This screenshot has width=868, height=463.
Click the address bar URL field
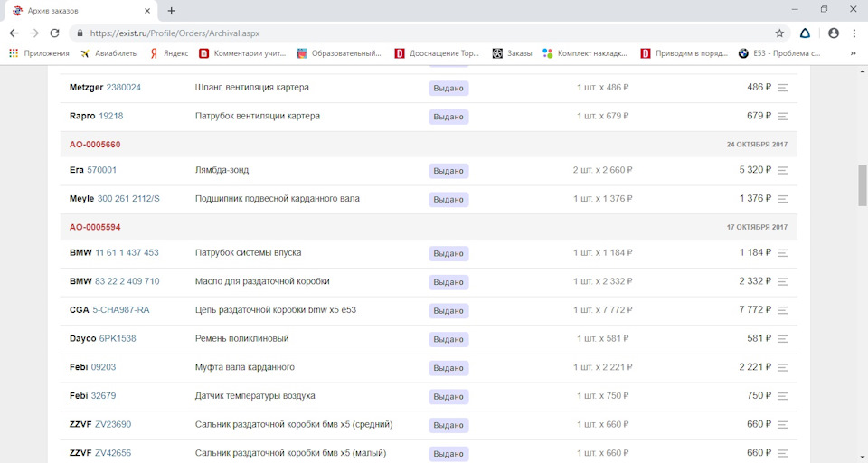coord(362,33)
